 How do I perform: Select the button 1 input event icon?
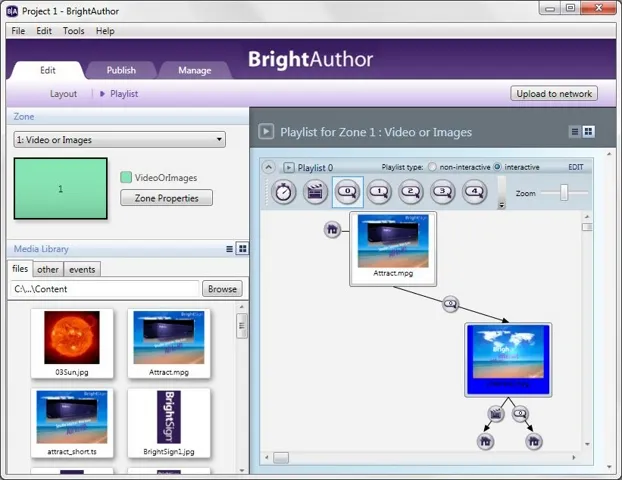(379, 192)
